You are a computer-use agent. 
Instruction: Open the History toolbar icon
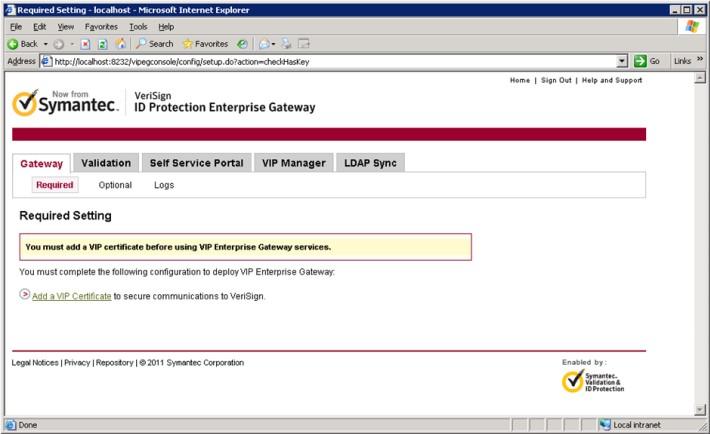[x=243, y=44]
